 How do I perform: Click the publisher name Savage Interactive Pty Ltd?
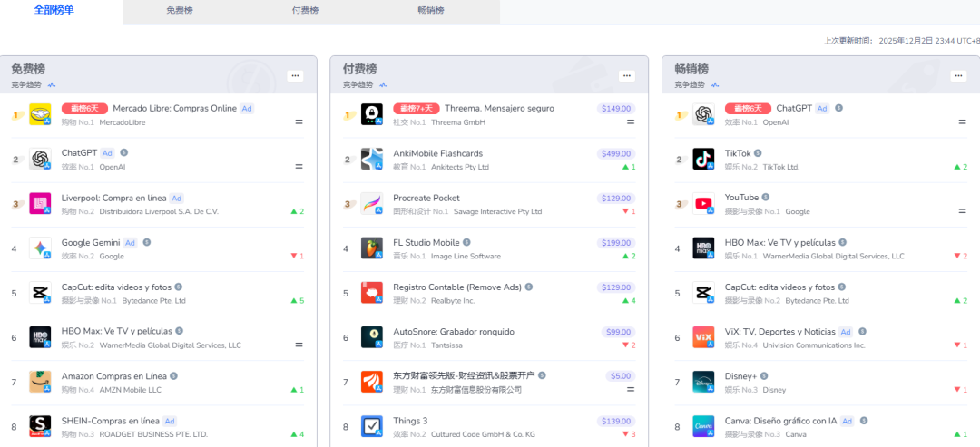click(498, 211)
